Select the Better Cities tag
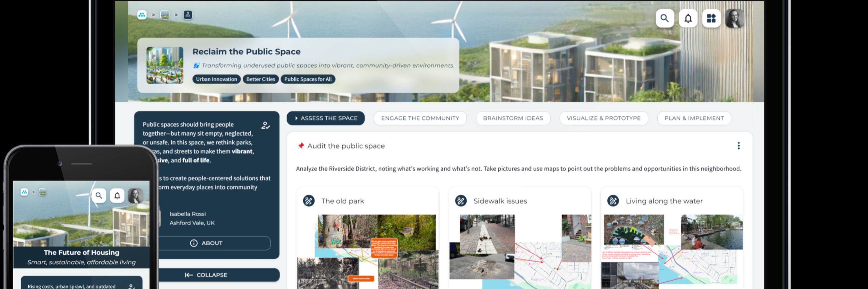Screen dimensions: 868x289 260,79
